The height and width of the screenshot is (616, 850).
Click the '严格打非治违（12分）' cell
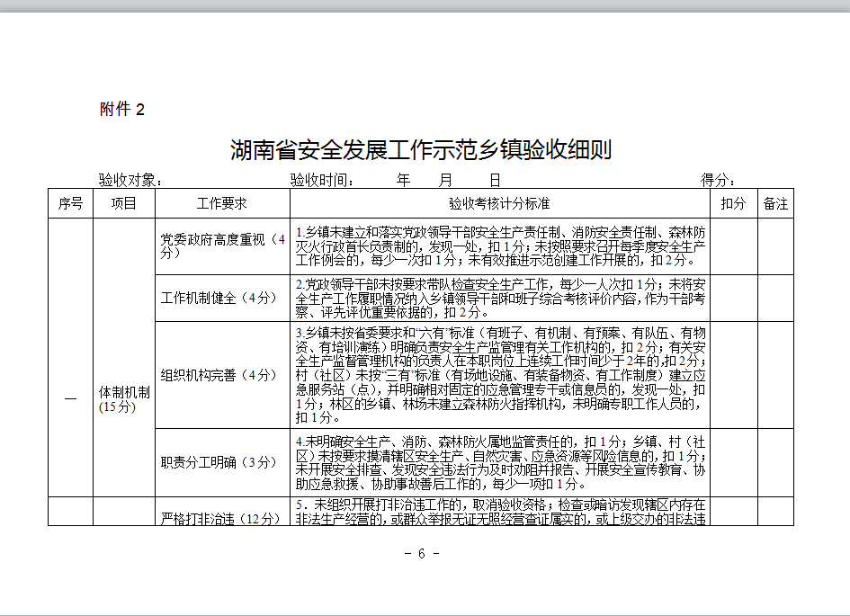(222, 519)
